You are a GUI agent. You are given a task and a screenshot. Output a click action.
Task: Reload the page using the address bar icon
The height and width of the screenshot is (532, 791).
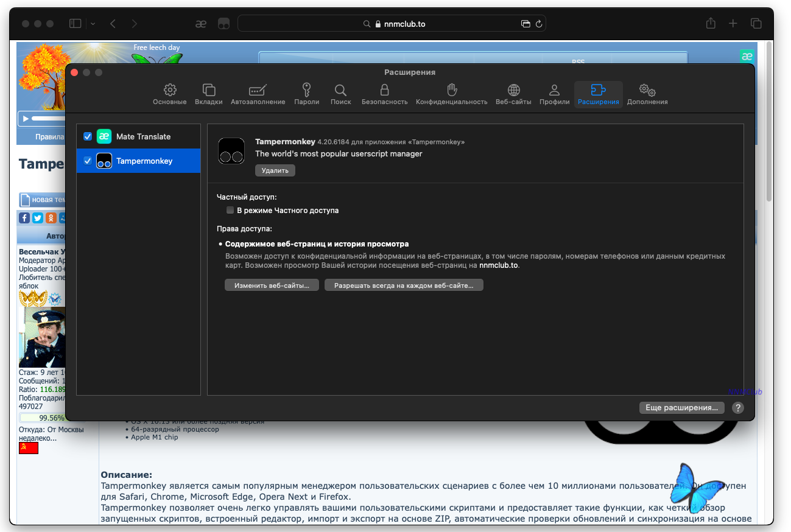point(539,24)
